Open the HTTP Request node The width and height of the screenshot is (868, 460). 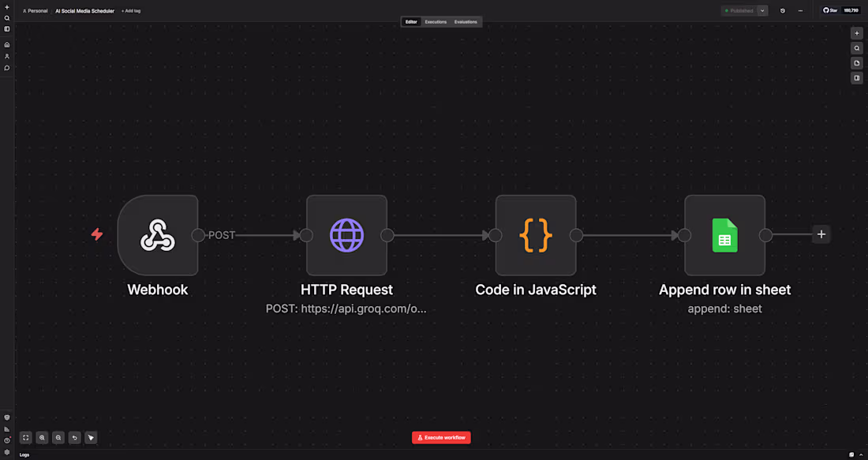pos(346,234)
